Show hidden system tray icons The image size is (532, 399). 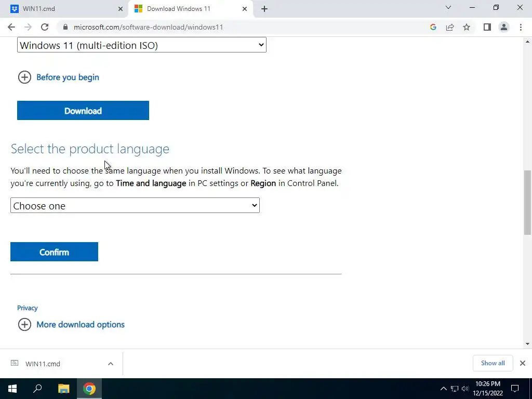pyautogui.click(x=443, y=389)
